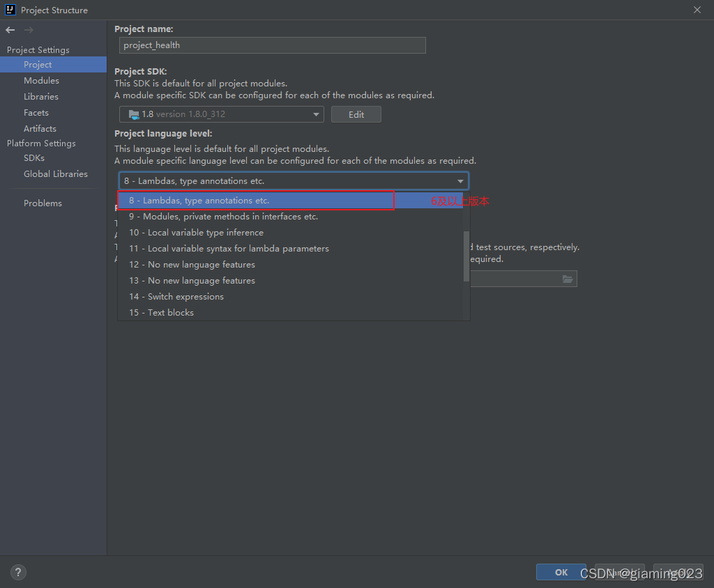The height and width of the screenshot is (588, 714).
Task: Click the back navigation arrow
Action: pyautogui.click(x=9, y=30)
